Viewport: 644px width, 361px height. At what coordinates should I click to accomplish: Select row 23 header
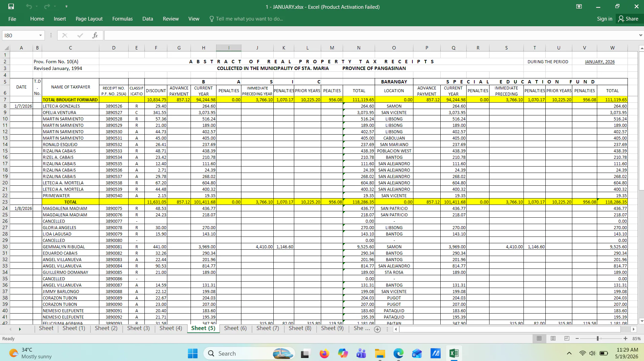coord(5,202)
